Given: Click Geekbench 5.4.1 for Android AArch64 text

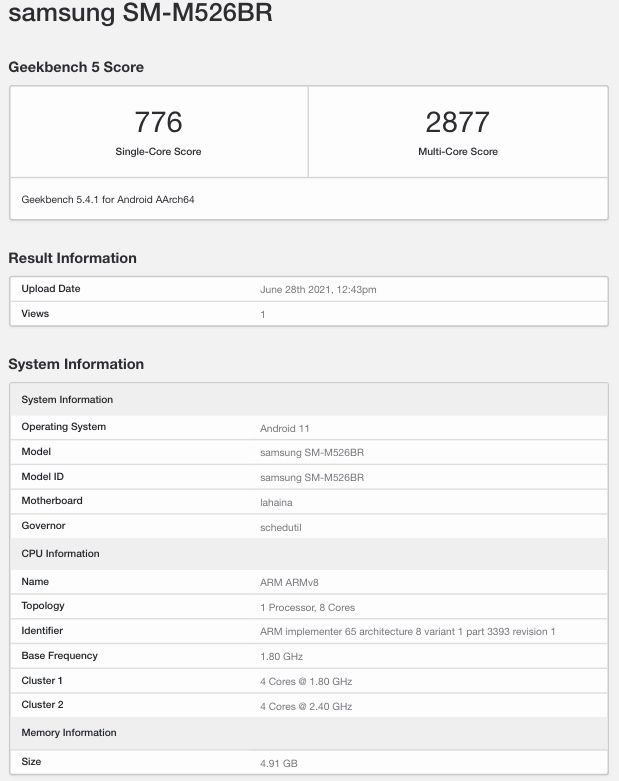Looking at the screenshot, I should point(108,199).
